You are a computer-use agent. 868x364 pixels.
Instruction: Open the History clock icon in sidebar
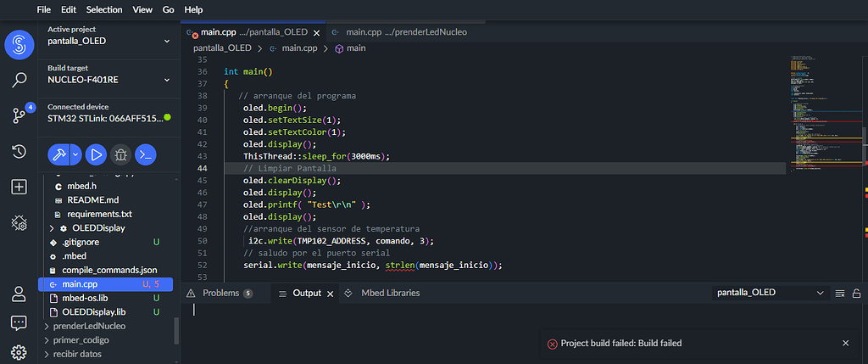[x=19, y=151]
